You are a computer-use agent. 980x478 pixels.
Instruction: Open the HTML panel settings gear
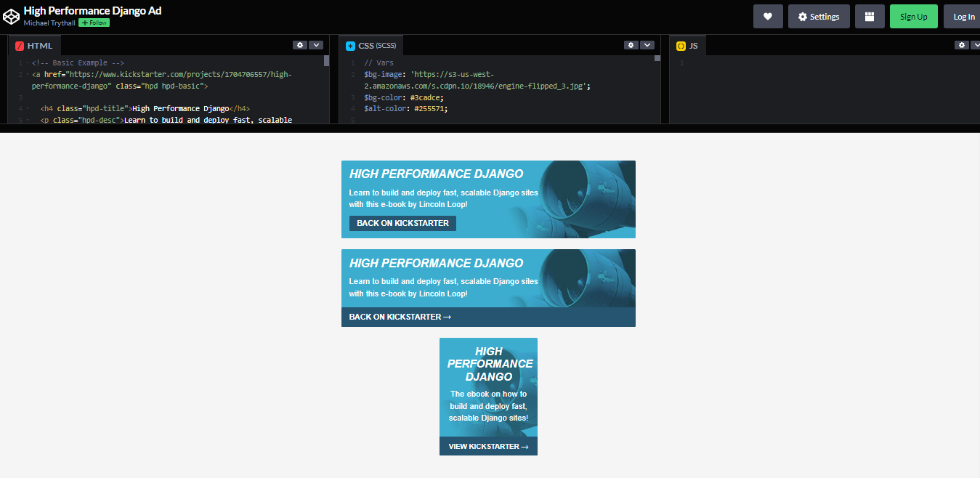299,44
